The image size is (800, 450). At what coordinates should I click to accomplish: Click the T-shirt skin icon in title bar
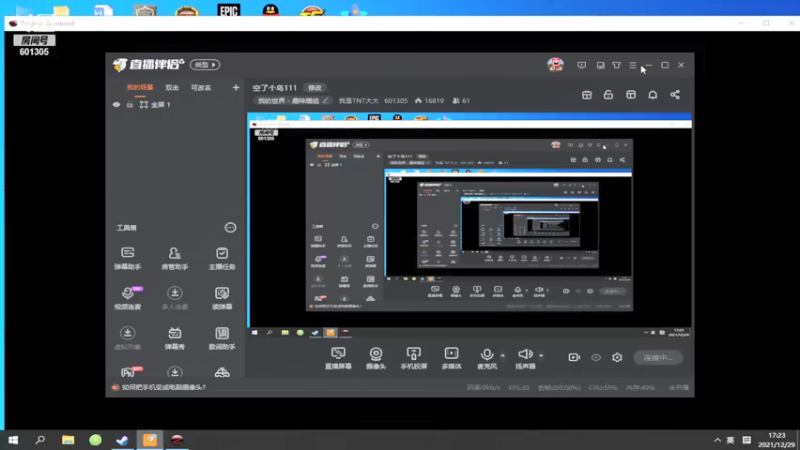pos(617,65)
